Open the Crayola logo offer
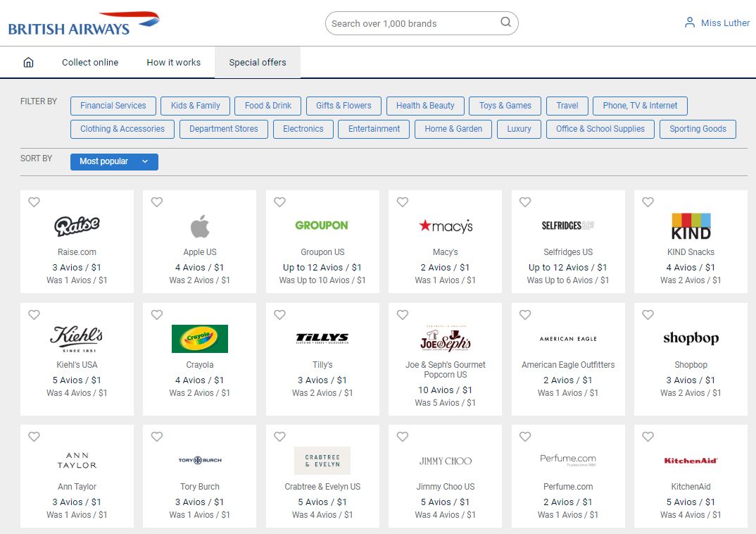Screen dimensions: 756x534 (x=200, y=339)
